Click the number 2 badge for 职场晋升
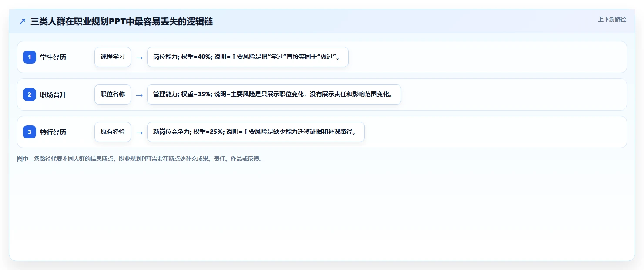Image resolution: width=644 pixels, height=270 pixels. click(30, 94)
